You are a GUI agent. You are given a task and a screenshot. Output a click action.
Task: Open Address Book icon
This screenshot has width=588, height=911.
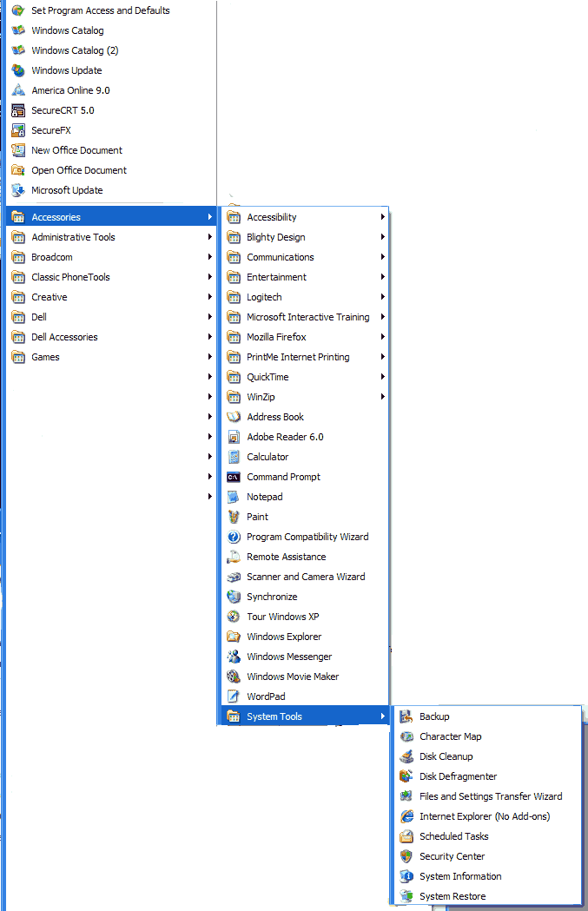pyautogui.click(x=234, y=417)
